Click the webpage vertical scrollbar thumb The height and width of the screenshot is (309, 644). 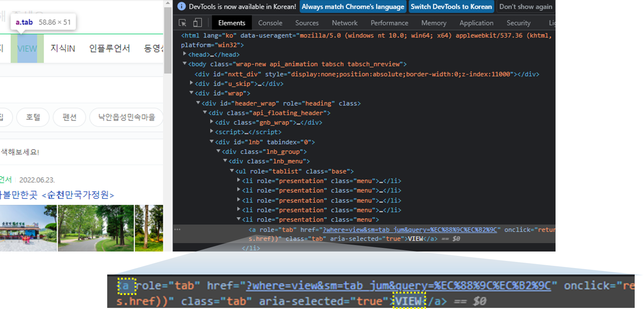[x=168, y=40]
